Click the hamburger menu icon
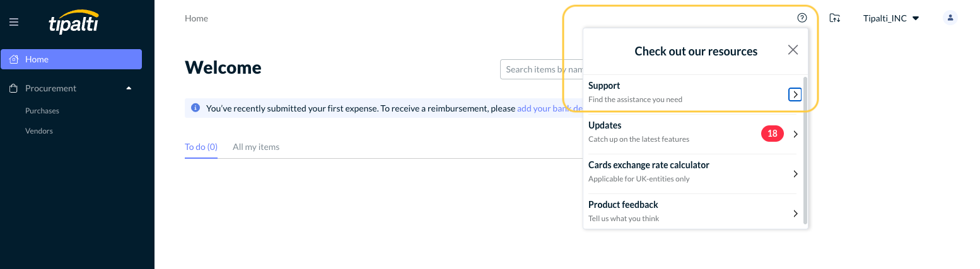 14,22
